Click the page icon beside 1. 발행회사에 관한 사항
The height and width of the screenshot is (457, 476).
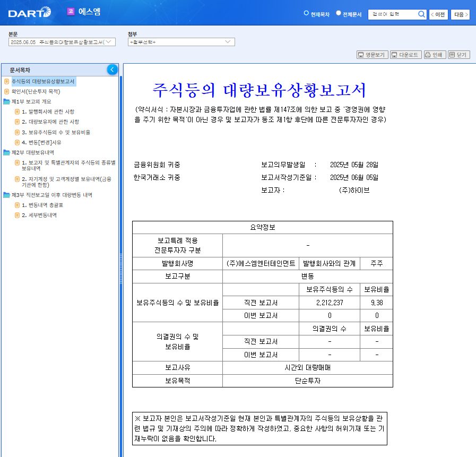click(x=18, y=112)
